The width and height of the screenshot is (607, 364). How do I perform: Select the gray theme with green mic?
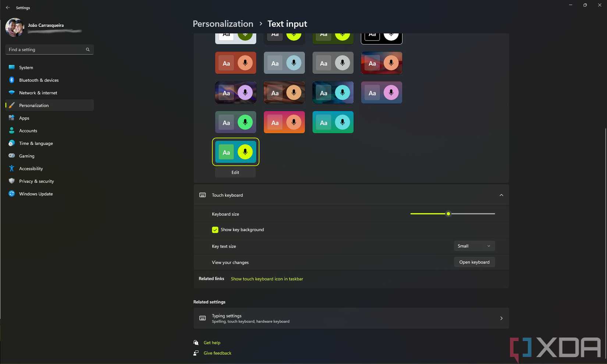point(235,122)
